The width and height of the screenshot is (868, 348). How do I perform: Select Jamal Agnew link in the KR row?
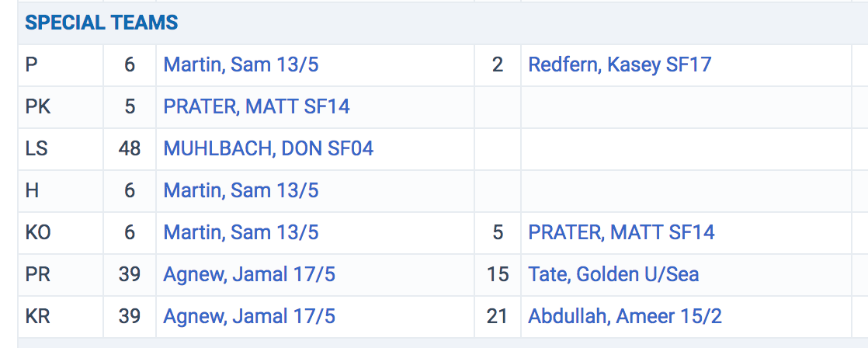pos(249,316)
